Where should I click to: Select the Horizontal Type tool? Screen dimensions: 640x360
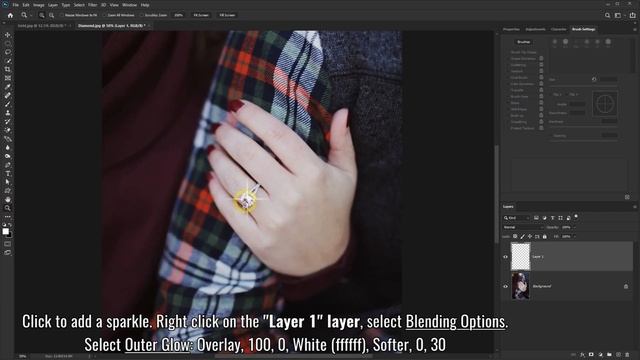click(x=8, y=173)
